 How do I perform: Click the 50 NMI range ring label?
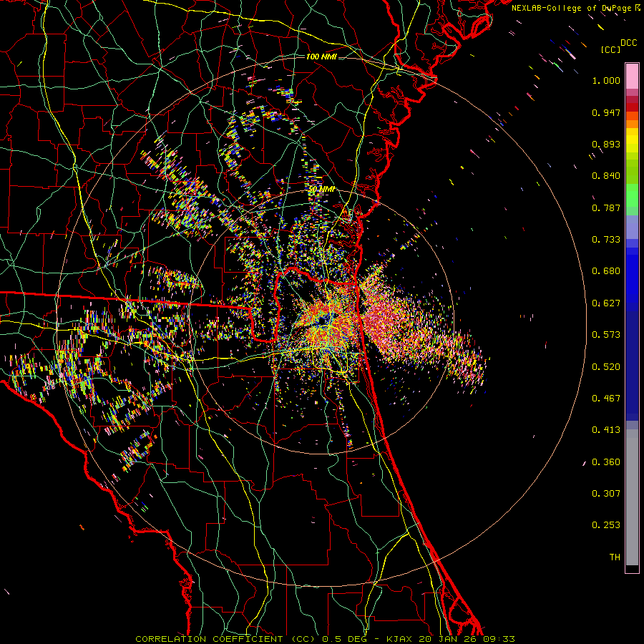coord(321,190)
